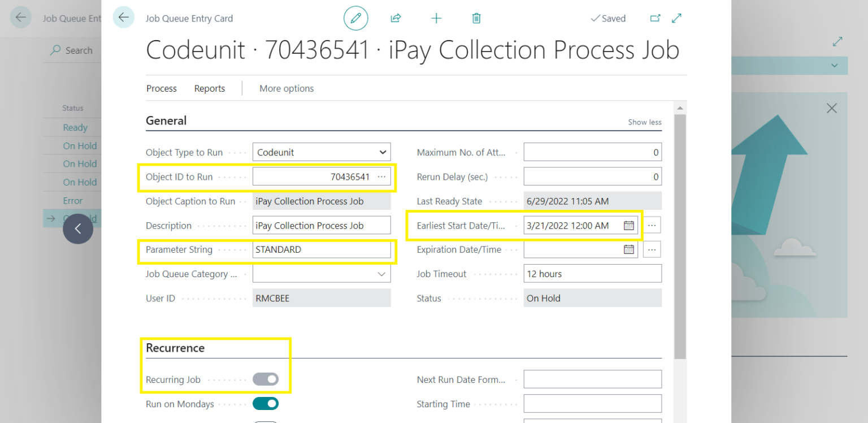This screenshot has height=423, width=868.
Task: Delete this job queue entry via trash icon
Action: (x=476, y=18)
